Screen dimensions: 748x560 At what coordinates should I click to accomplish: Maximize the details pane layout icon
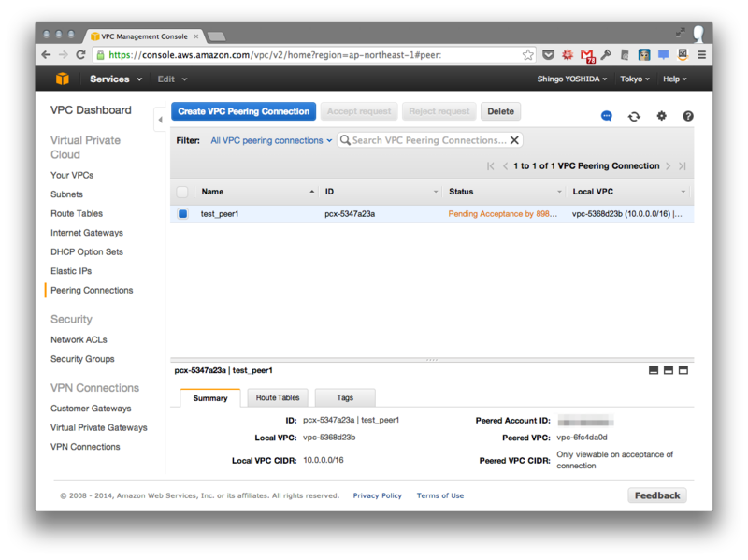[x=683, y=370]
